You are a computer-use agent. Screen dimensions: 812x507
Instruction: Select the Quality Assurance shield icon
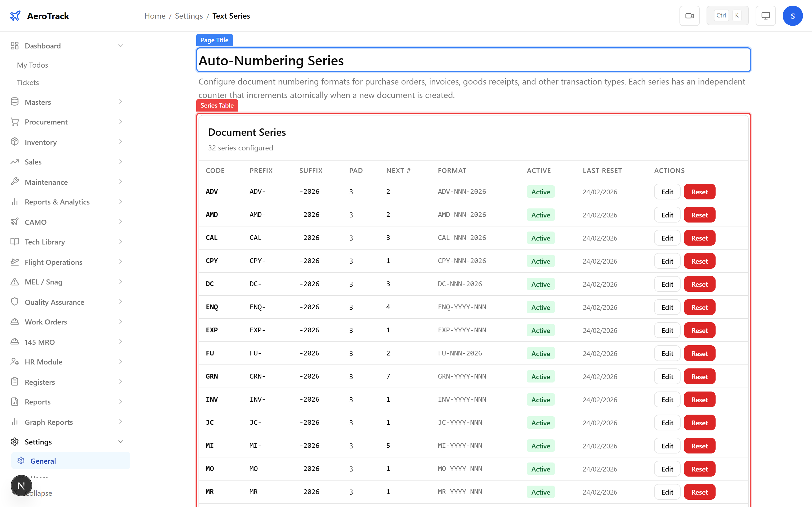click(x=15, y=302)
